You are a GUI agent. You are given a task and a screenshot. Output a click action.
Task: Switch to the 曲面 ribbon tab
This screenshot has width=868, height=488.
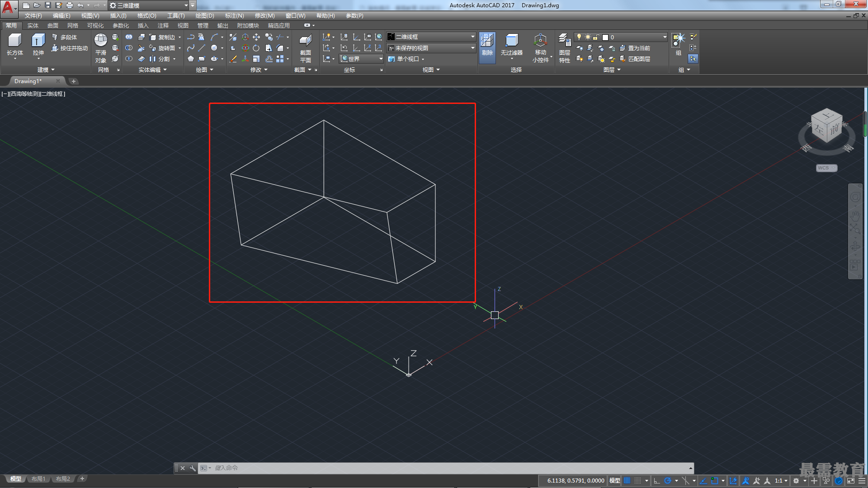coord(52,26)
